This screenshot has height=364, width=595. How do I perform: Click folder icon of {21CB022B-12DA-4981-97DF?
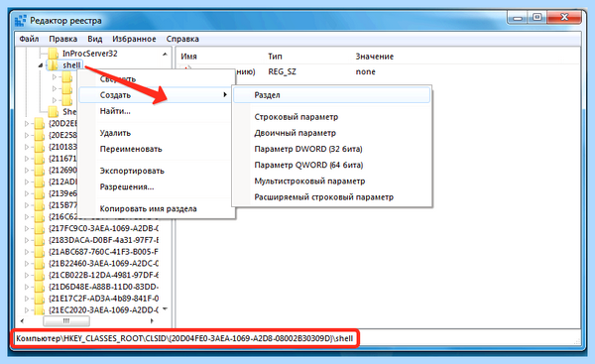tap(39, 275)
